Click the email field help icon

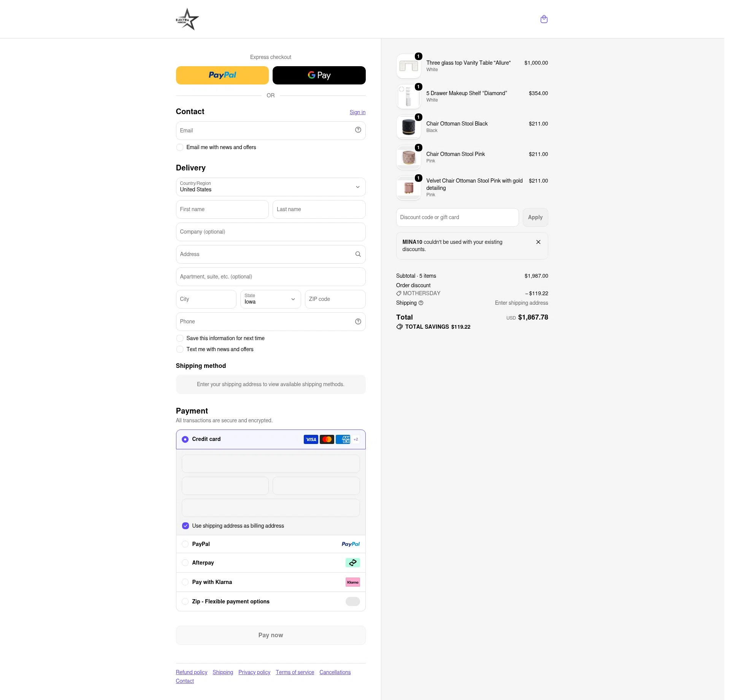coord(358,130)
